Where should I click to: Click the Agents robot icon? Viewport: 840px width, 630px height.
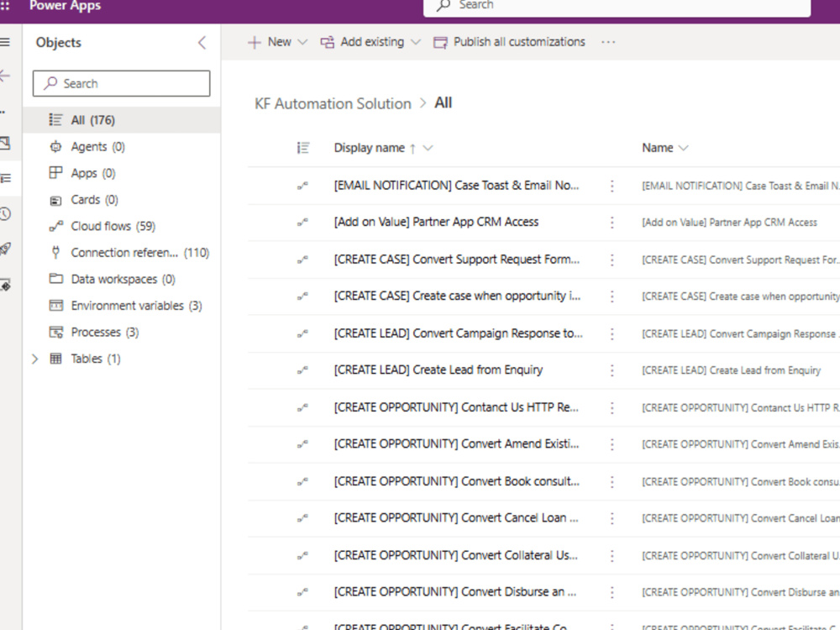(55, 146)
